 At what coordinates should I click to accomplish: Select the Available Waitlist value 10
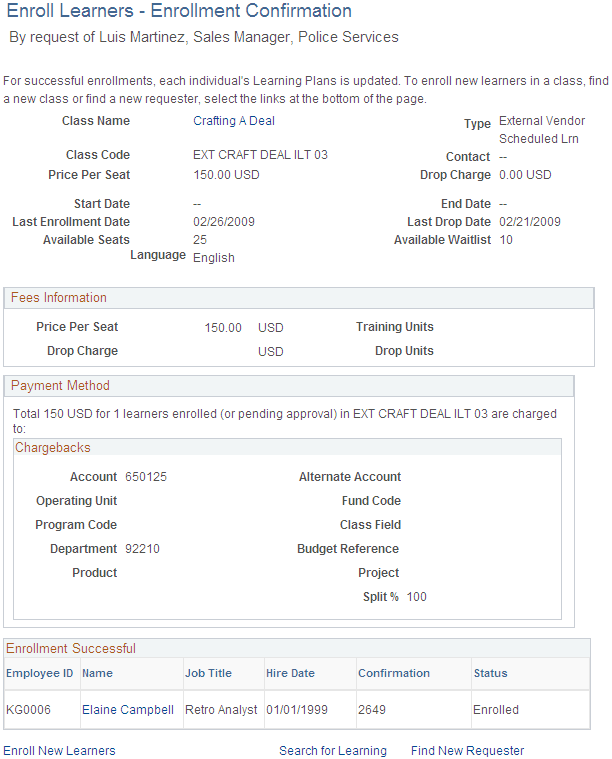click(506, 240)
